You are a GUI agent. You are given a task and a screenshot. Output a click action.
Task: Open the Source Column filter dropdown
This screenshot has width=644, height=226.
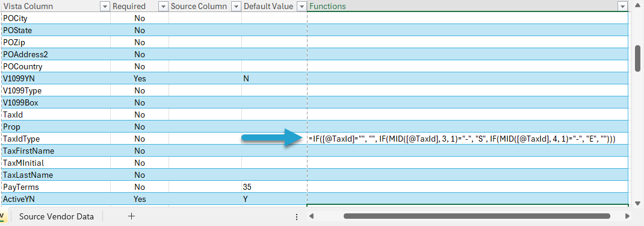click(x=236, y=6)
